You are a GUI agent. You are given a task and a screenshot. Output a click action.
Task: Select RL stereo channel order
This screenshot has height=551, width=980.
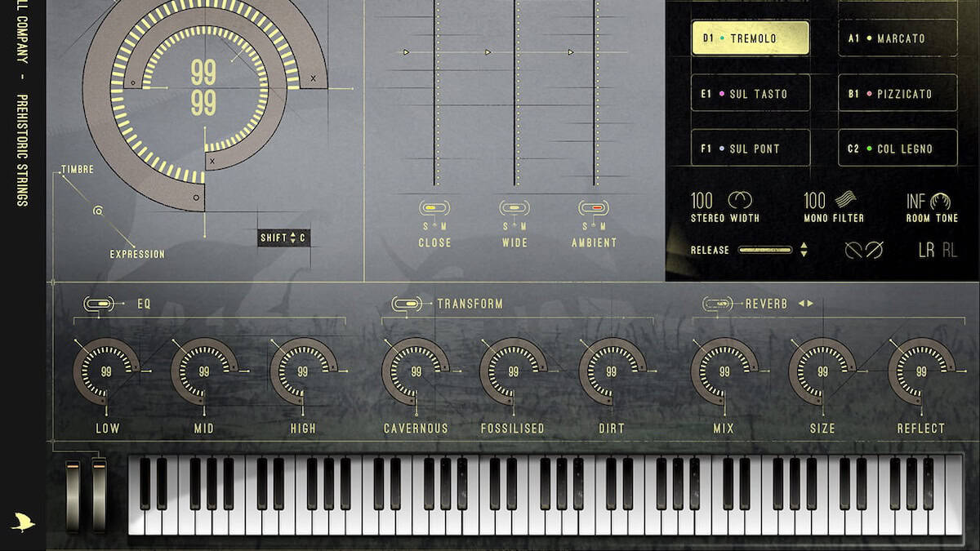(950, 251)
